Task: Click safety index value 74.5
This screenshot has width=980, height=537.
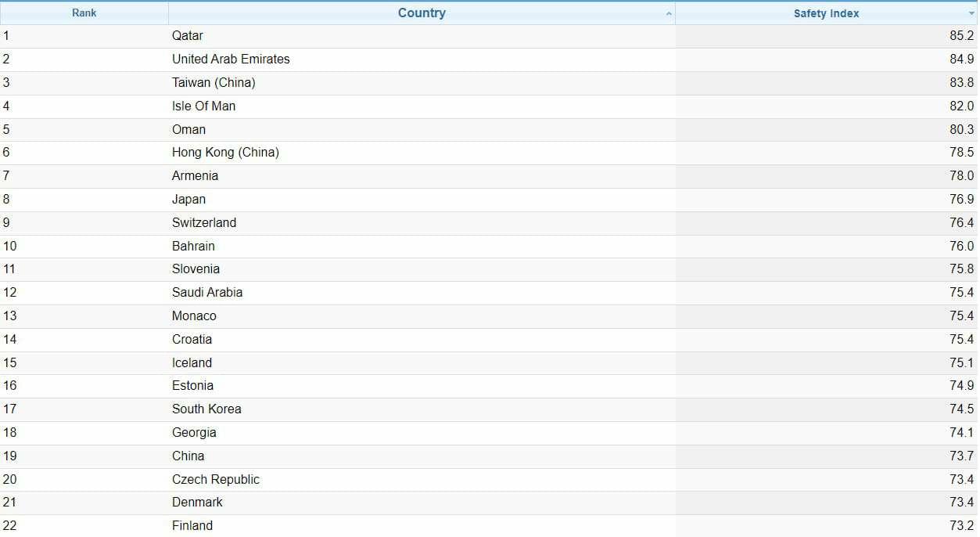Action: click(962, 409)
